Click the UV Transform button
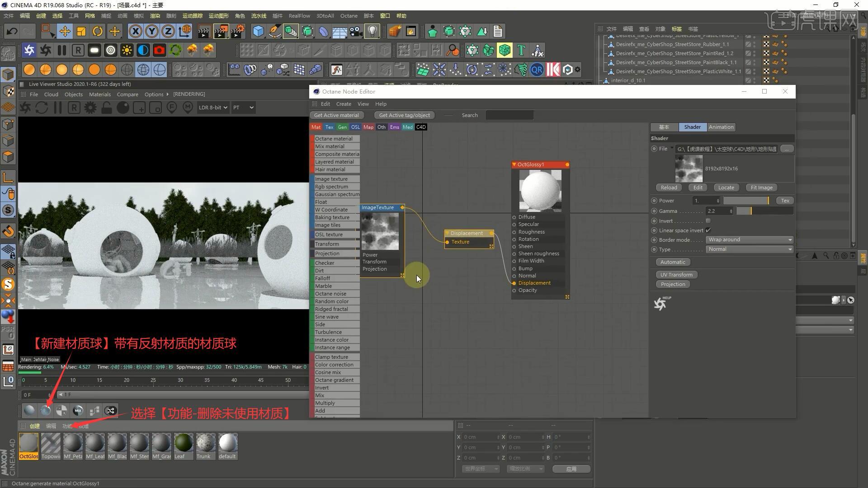Screen dimensions: 868x488 pyautogui.click(x=676, y=275)
